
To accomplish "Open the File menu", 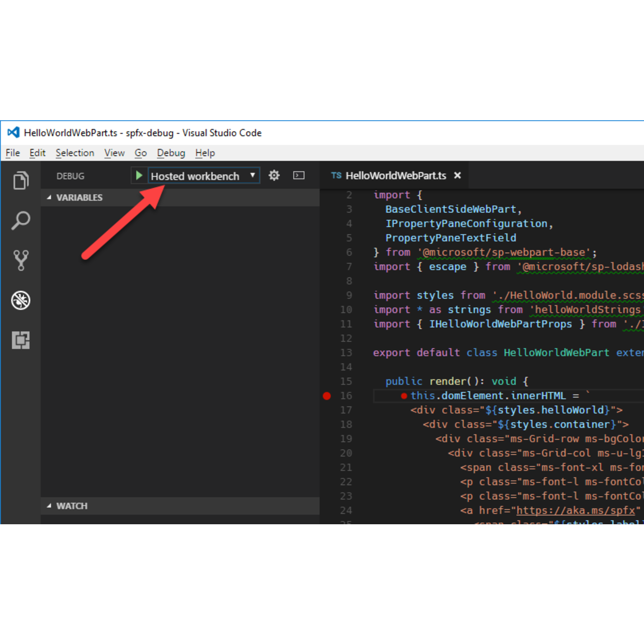I will coord(13,153).
